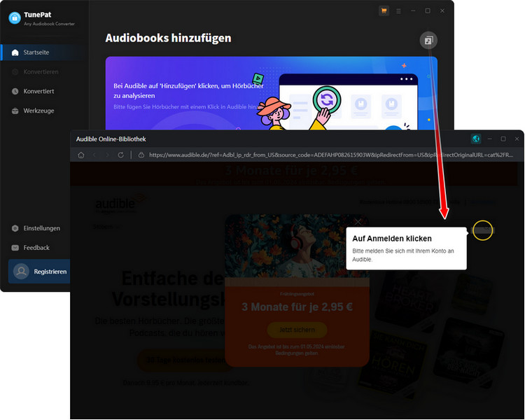The height and width of the screenshot is (420, 525).
Task: Click the Werkzeuge toolbox icon
Action: coord(15,111)
